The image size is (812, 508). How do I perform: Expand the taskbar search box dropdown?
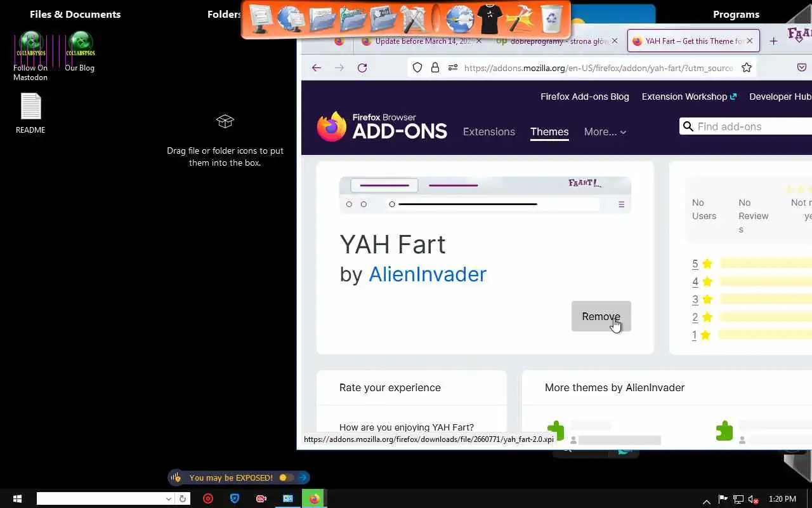(169, 498)
